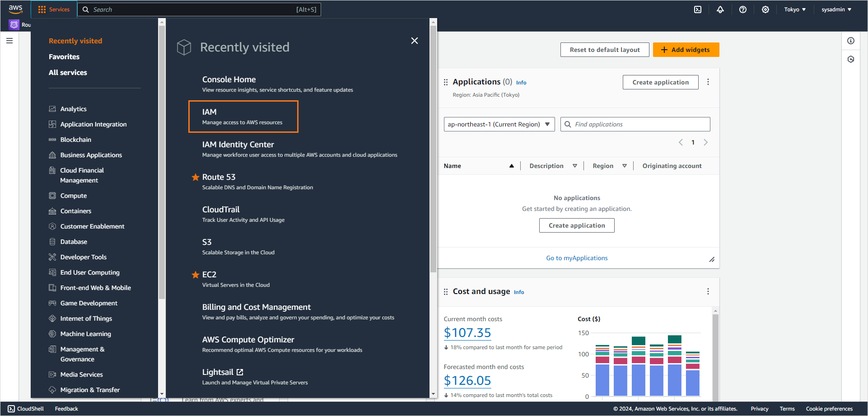Image resolution: width=868 pixels, height=416 pixels.
Task: Go to myApplications
Action: click(577, 258)
